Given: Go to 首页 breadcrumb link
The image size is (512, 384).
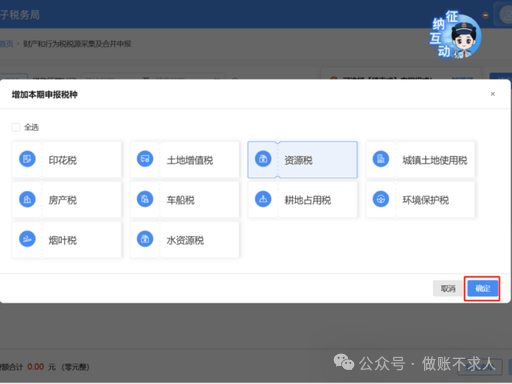Looking at the screenshot, I should [6, 44].
